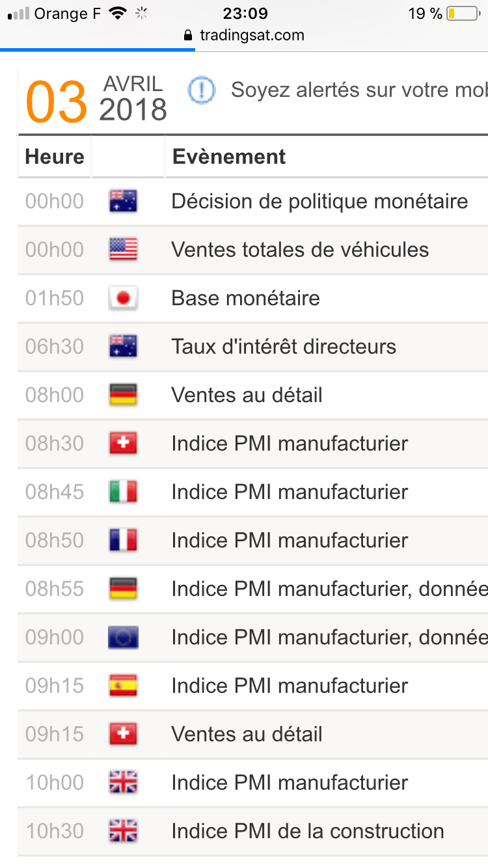The image size is (488, 868).
Task: Tap the Japan flag beside Base monétaire
Action: click(x=123, y=299)
